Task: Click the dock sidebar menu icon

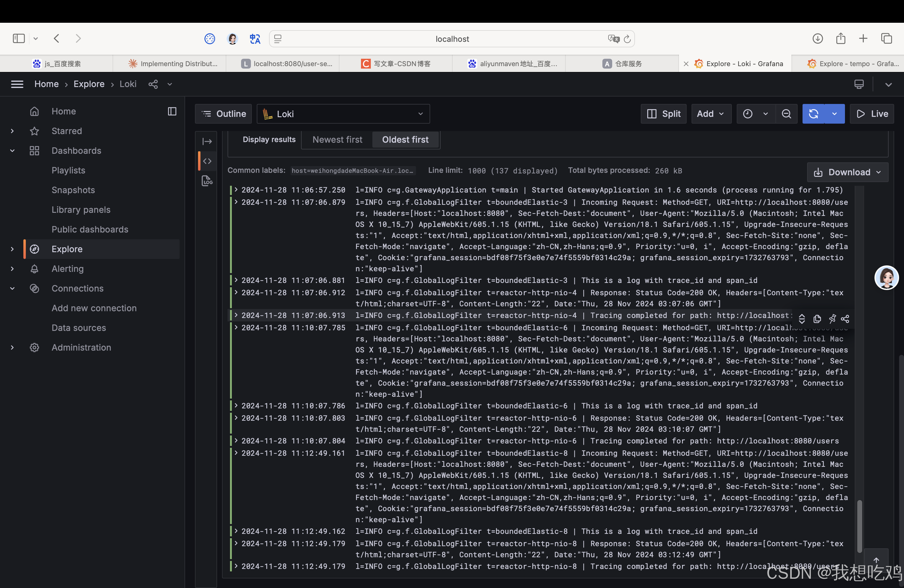Action: [x=172, y=111]
